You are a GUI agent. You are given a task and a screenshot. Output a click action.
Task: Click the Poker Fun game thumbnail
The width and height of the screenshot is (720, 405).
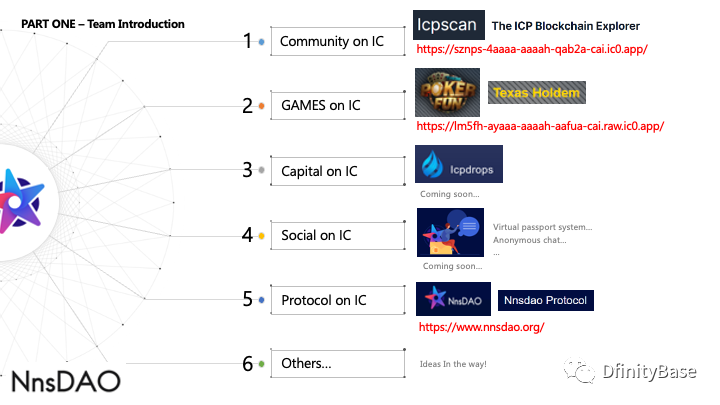tap(447, 92)
